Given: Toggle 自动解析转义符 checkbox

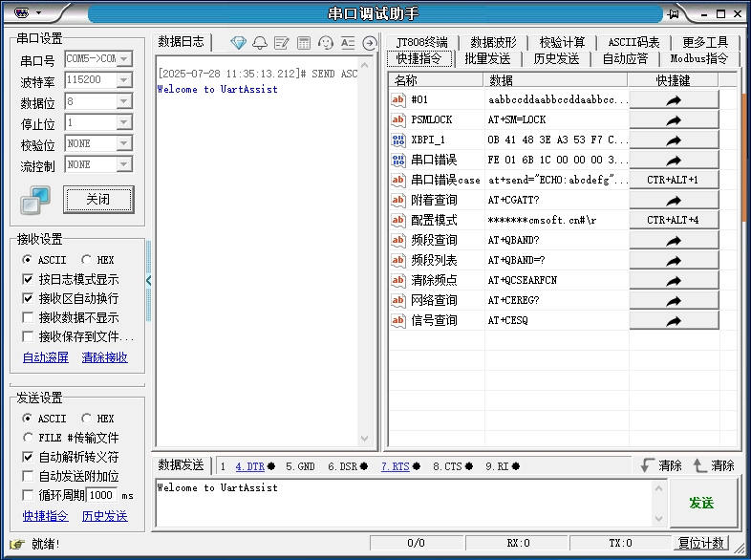Looking at the screenshot, I should tap(28, 457).
